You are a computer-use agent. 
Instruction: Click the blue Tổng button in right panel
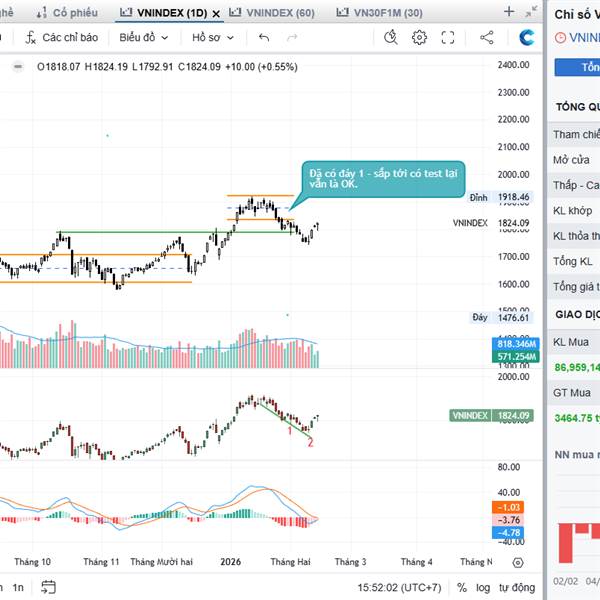click(x=580, y=67)
